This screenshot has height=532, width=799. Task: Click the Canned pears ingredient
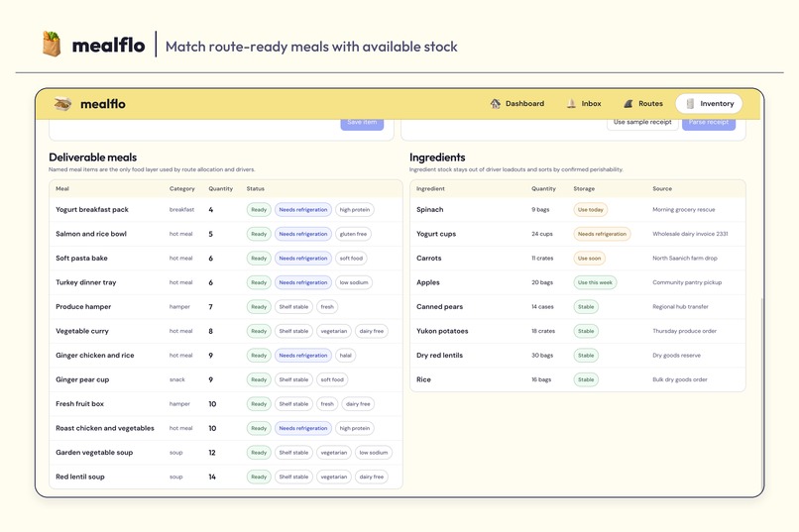[439, 307]
